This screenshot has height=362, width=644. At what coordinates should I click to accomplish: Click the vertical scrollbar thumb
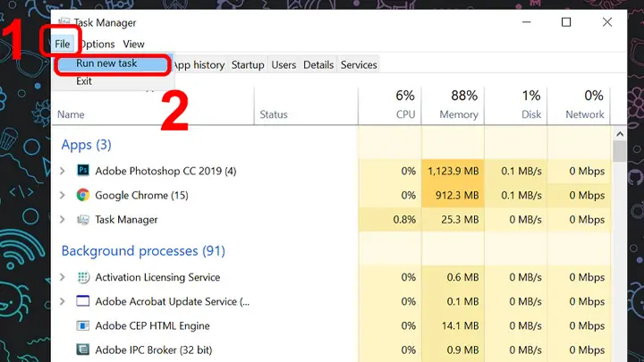click(x=620, y=151)
